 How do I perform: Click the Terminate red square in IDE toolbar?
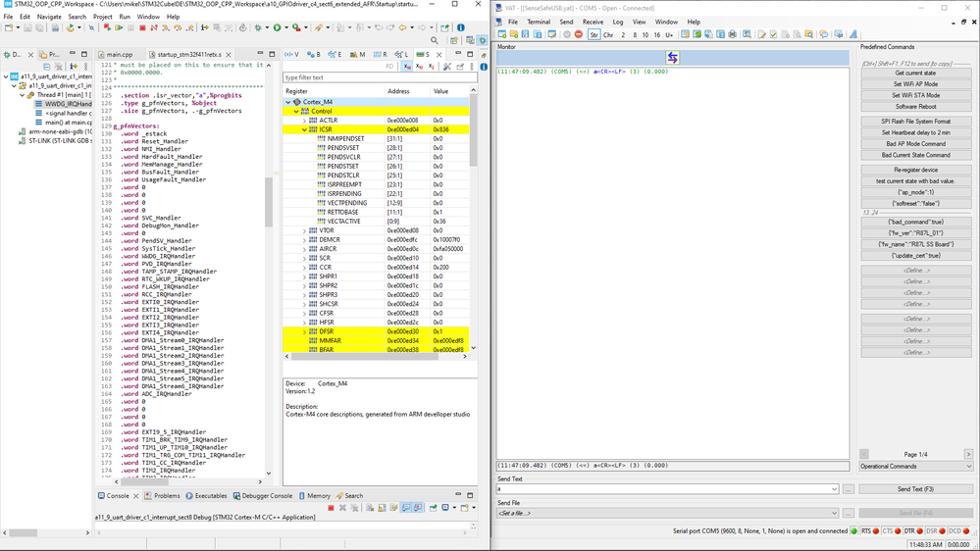point(142,27)
